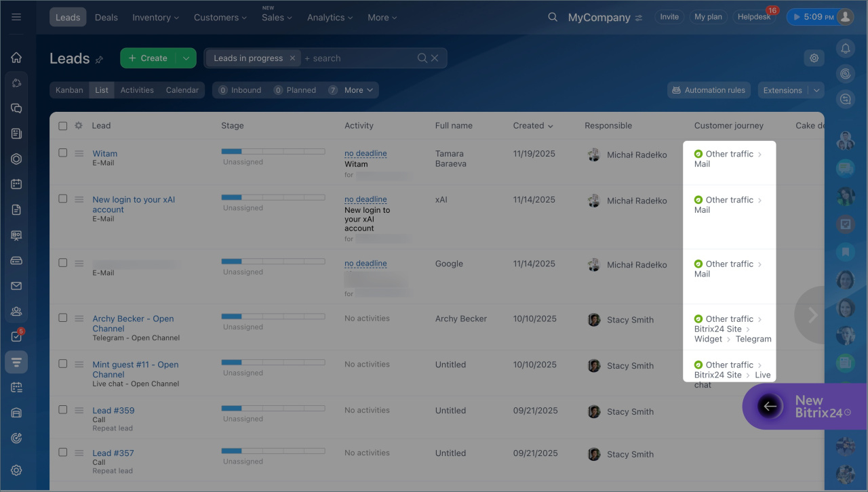Screen dimensions: 868x492
Task: Click the search magnifier in top bar
Action: (553, 17)
